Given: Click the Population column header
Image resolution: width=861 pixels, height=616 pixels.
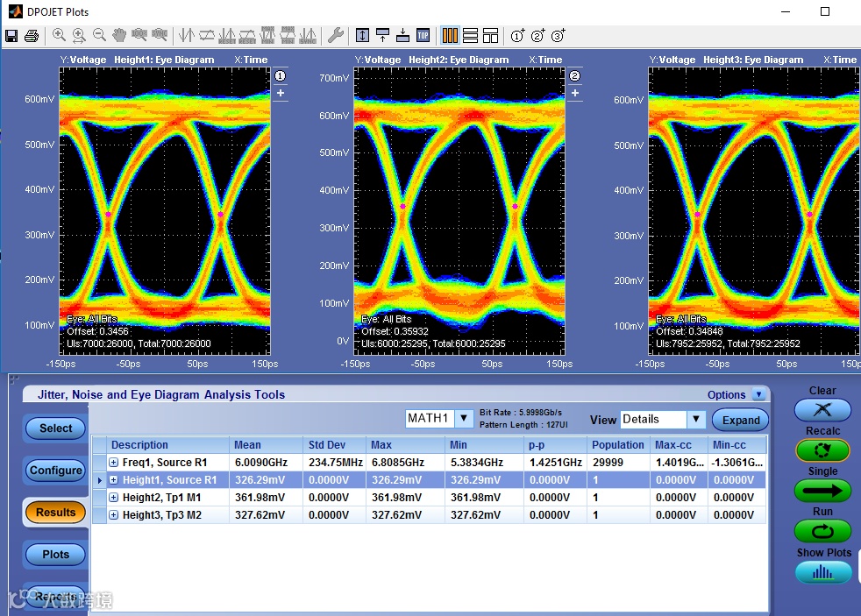Looking at the screenshot, I should [618, 445].
